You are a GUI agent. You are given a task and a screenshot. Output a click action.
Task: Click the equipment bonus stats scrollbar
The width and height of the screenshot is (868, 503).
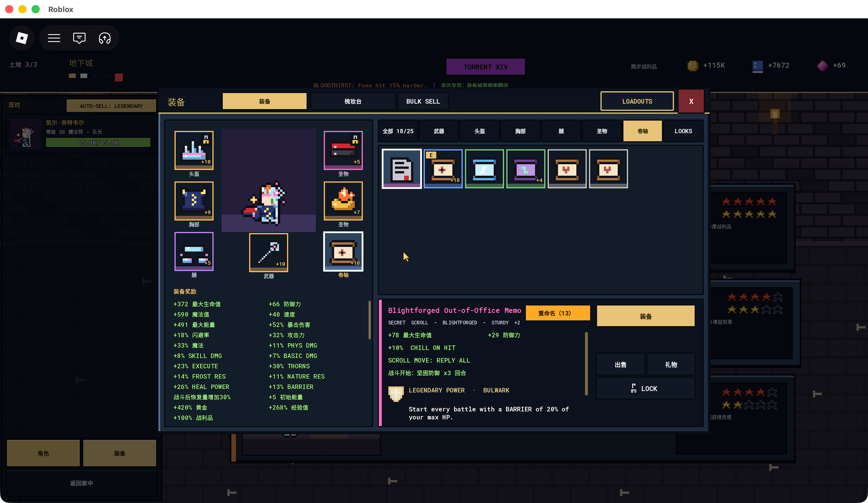pyautogui.click(x=370, y=320)
